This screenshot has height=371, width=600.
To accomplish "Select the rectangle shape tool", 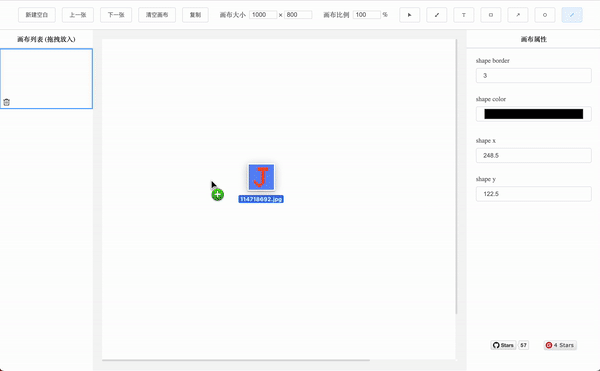I will 491,15.
